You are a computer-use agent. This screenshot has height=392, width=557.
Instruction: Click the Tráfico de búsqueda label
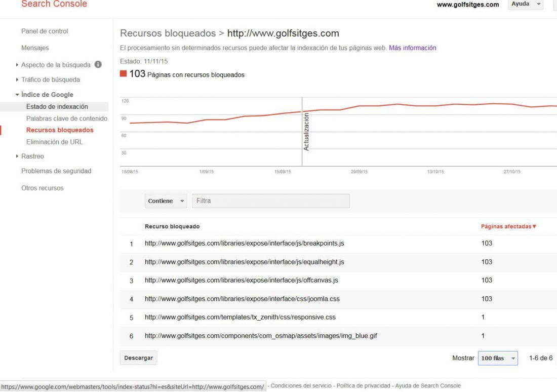(x=51, y=80)
